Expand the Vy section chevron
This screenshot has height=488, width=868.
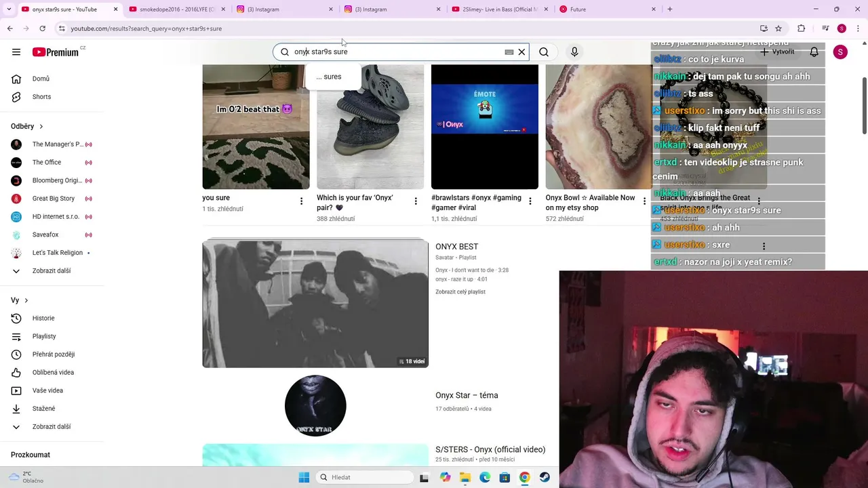(26, 300)
